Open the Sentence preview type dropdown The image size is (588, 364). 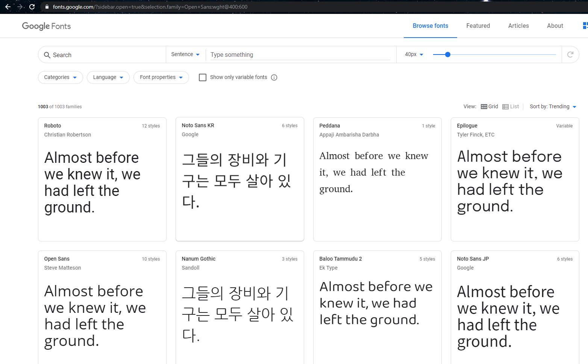[186, 55]
